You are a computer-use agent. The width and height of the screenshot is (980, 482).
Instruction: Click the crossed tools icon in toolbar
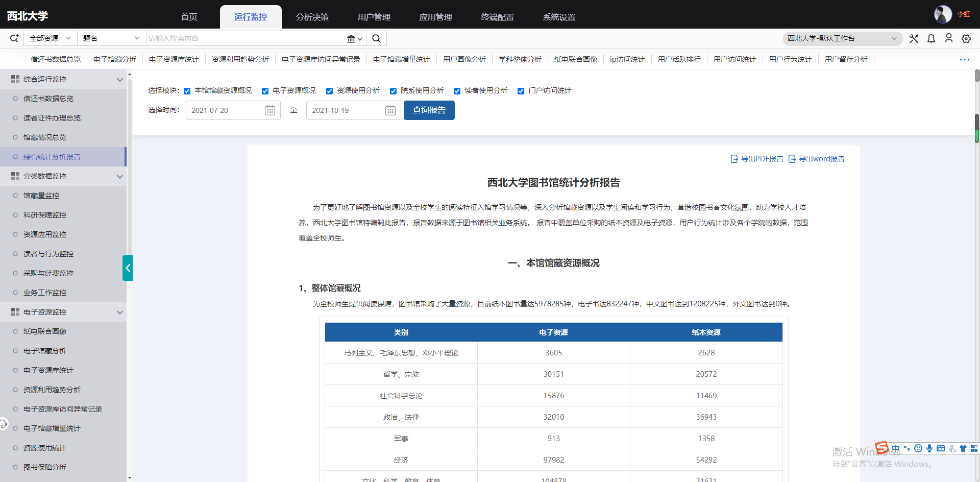(914, 39)
